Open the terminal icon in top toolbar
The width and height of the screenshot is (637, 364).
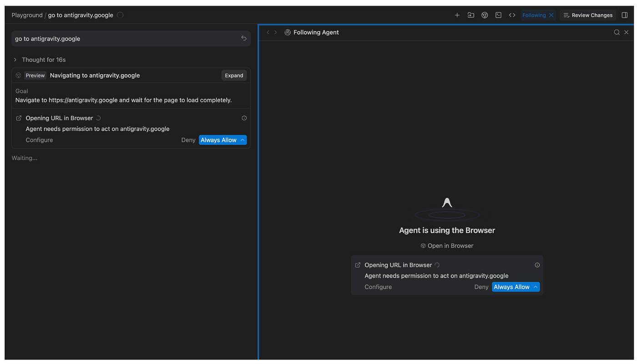pyautogui.click(x=498, y=15)
